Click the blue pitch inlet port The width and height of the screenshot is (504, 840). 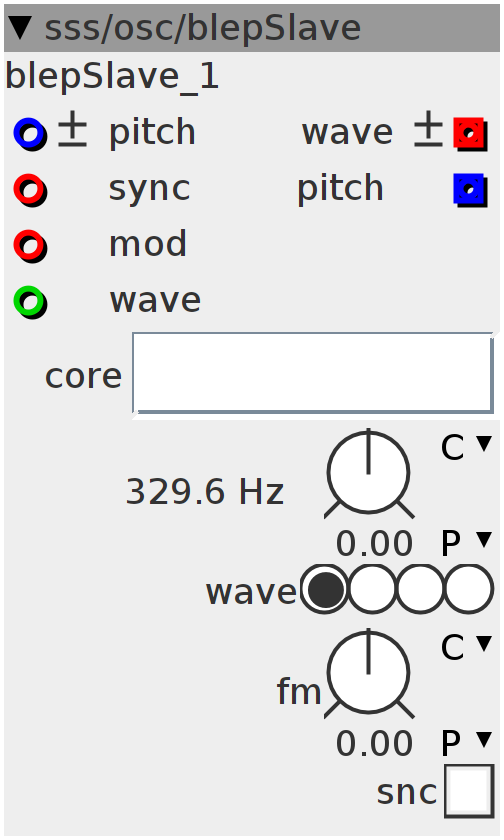pyautogui.click(x=30, y=134)
